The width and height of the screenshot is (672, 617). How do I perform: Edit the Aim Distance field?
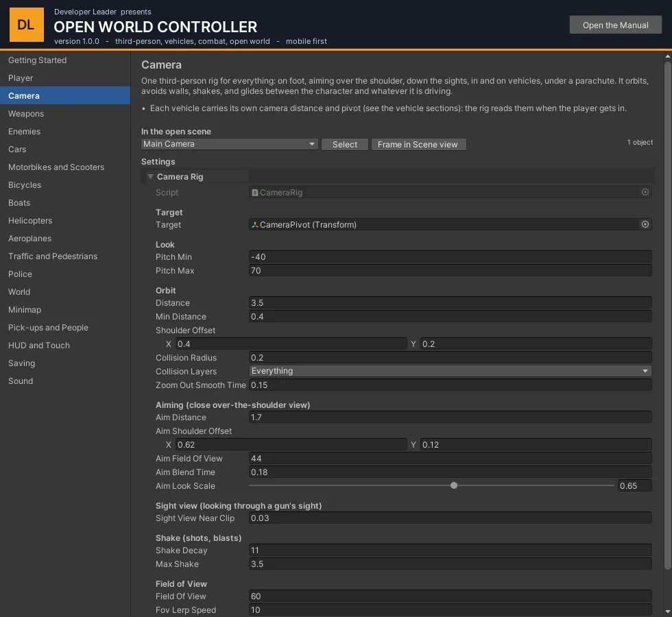(x=451, y=418)
